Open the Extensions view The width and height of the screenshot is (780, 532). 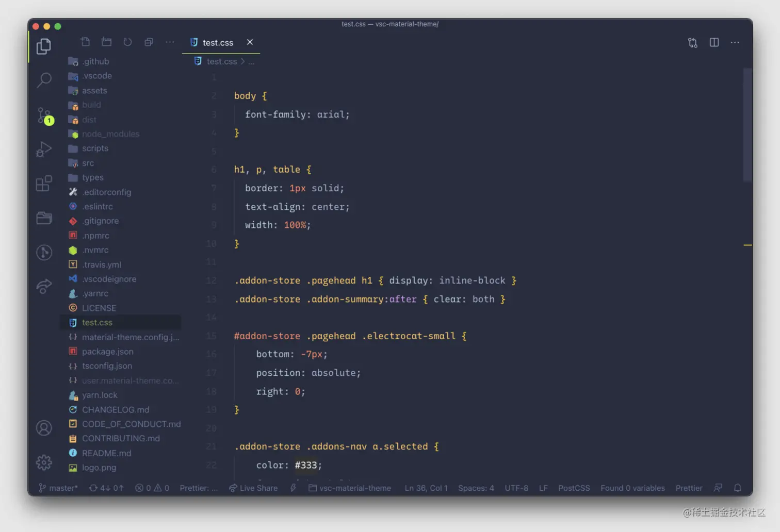tap(44, 184)
